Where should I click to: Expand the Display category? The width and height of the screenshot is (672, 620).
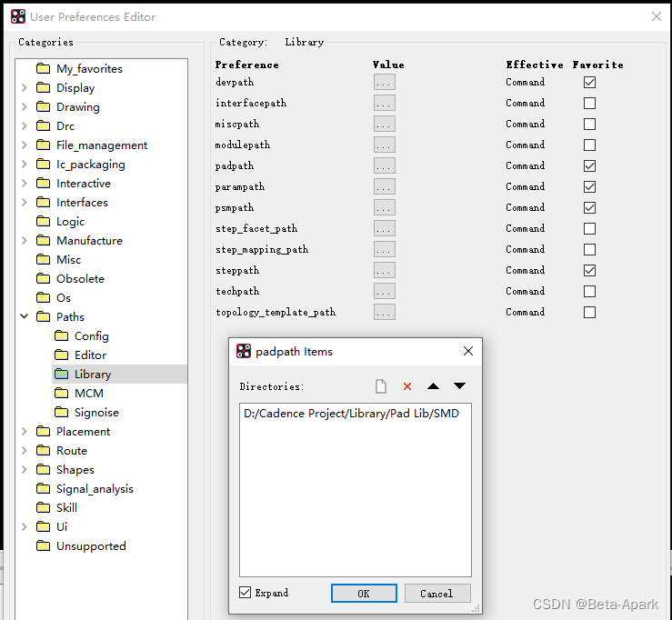tap(24, 88)
